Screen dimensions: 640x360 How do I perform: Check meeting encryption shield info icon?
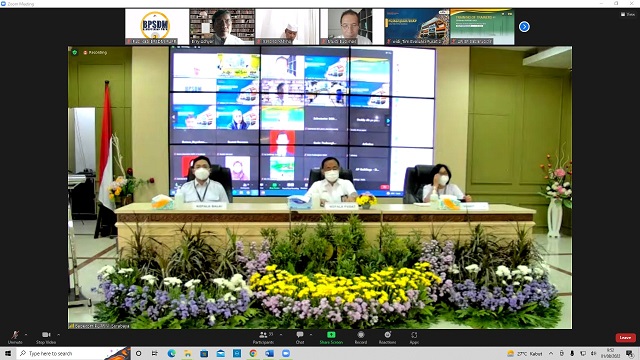coord(75,52)
